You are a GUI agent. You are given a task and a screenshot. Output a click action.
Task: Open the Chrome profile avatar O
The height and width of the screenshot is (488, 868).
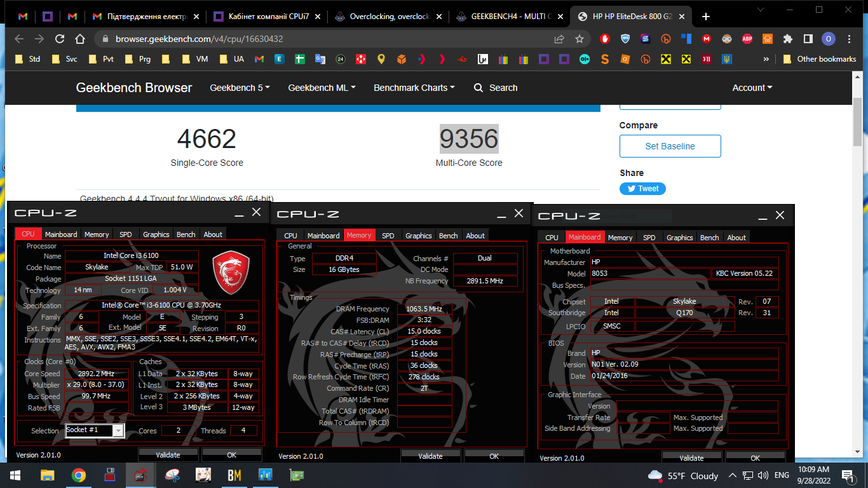(828, 39)
